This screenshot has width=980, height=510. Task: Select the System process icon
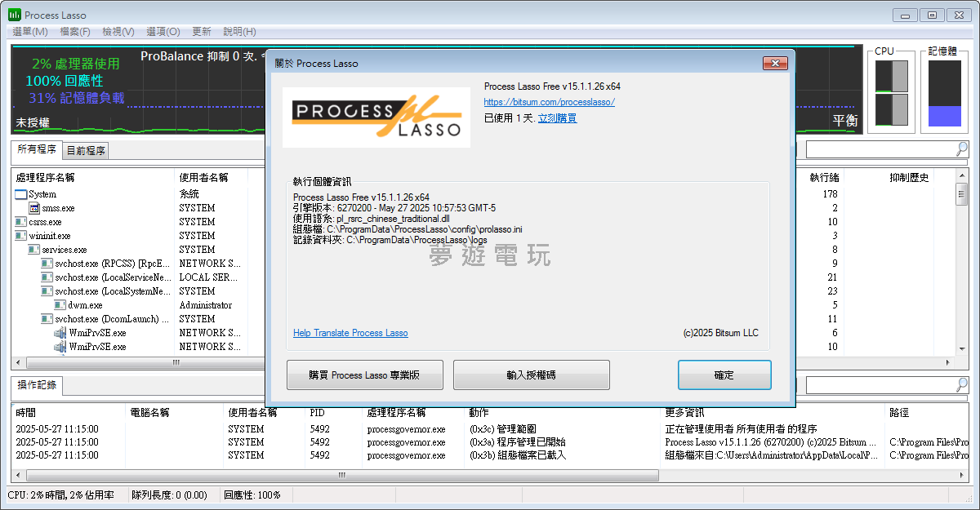[x=21, y=194]
